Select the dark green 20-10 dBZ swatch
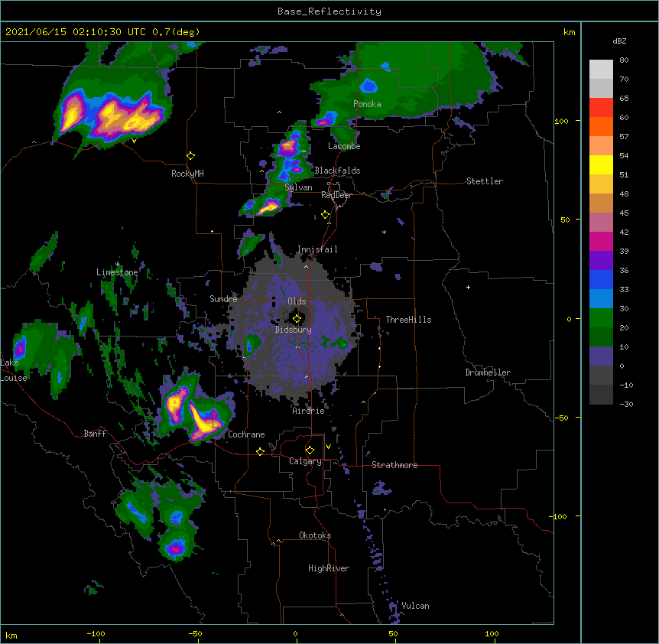Image resolution: width=659 pixels, height=644 pixels. [x=601, y=337]
